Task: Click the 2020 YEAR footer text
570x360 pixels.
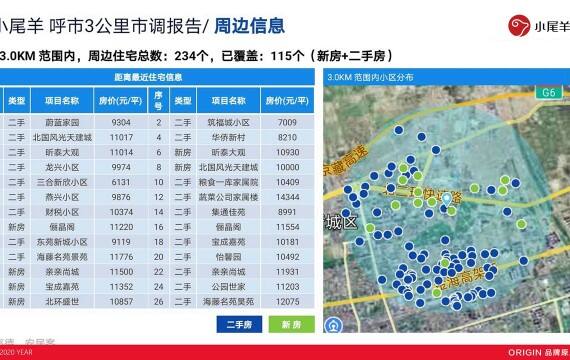Action: tap(16, 352)
